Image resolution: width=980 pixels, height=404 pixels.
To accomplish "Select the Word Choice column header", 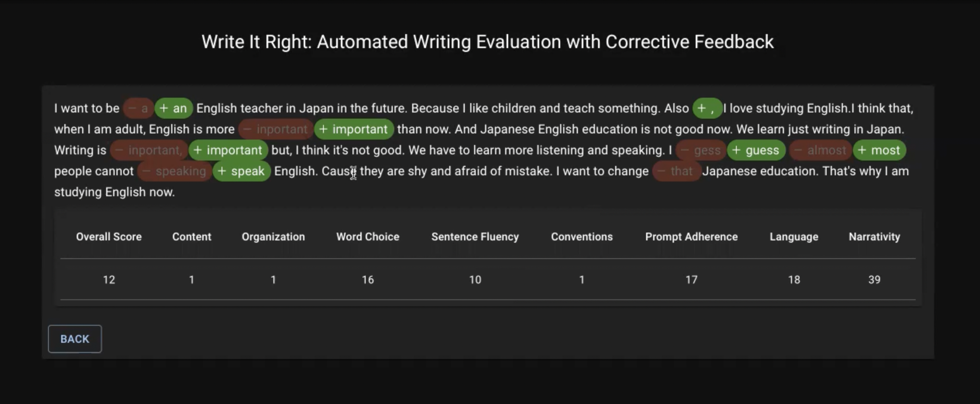I will [x=368, y=237].
